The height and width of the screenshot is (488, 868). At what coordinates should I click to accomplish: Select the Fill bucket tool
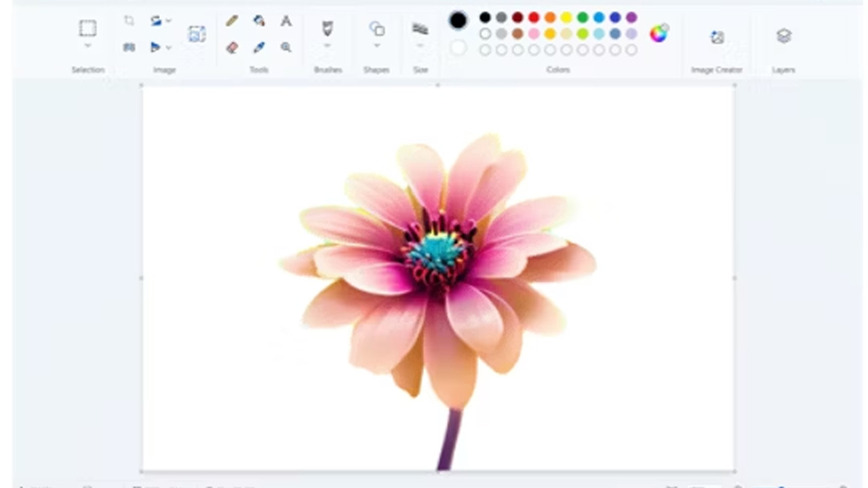(x=259, y=21)
